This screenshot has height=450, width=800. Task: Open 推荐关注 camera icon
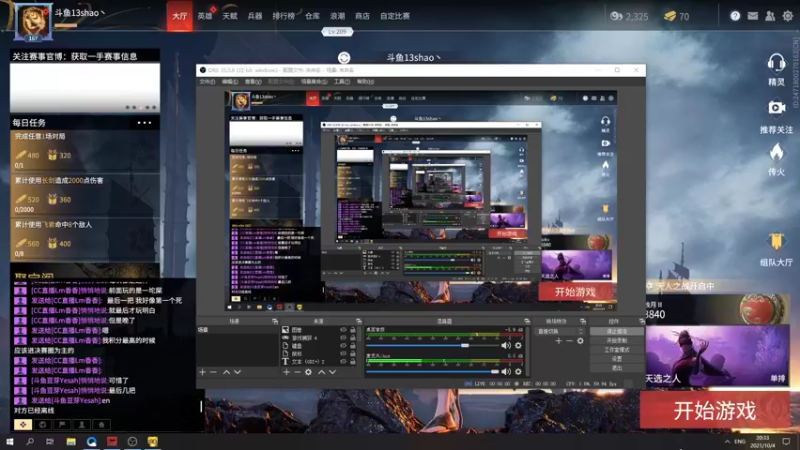point(776,108)
